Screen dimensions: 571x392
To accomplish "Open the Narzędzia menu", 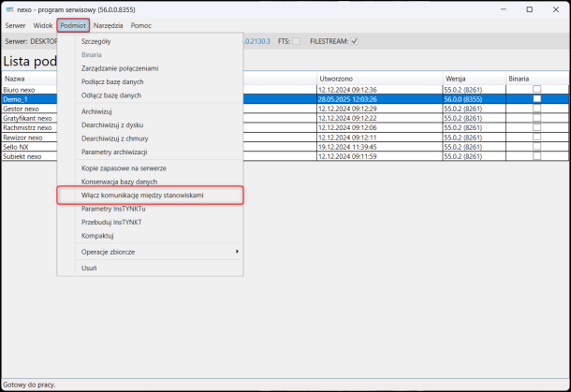I will coord(109,25).
